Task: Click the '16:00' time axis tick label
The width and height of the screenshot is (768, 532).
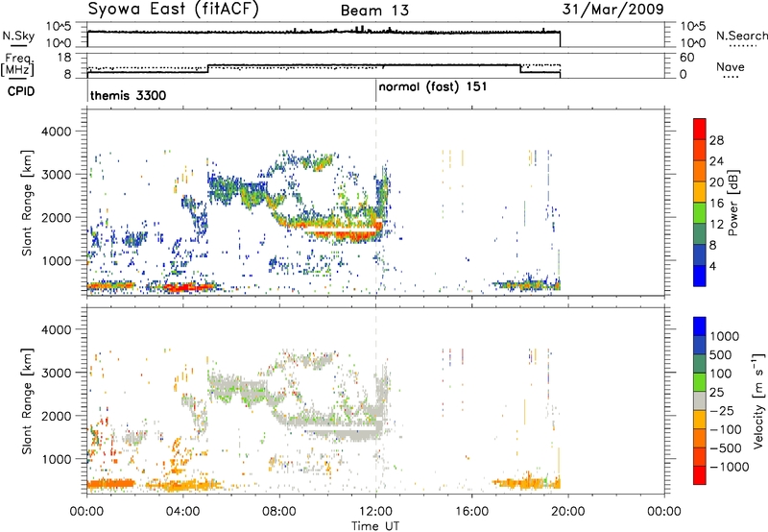Action: (x=471, y=512)
